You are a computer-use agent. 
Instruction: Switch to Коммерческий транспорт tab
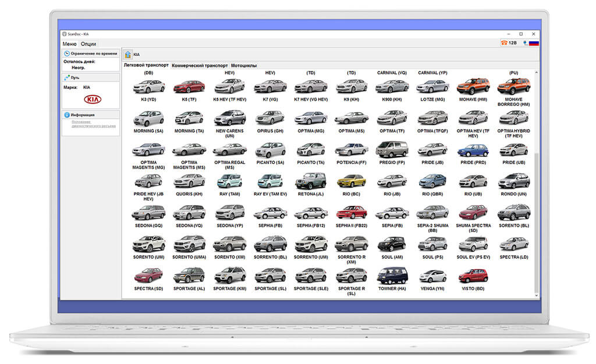pyautogui.click(x=200, y=65)
